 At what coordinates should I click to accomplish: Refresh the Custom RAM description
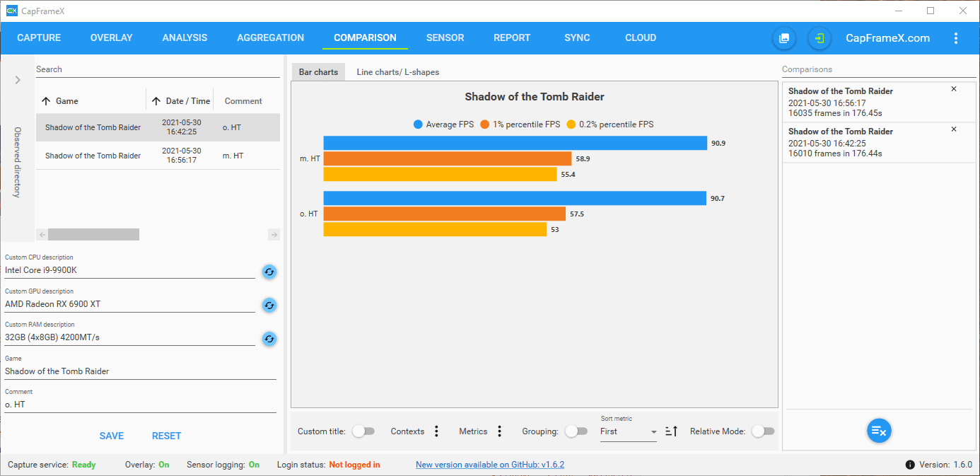269,339
